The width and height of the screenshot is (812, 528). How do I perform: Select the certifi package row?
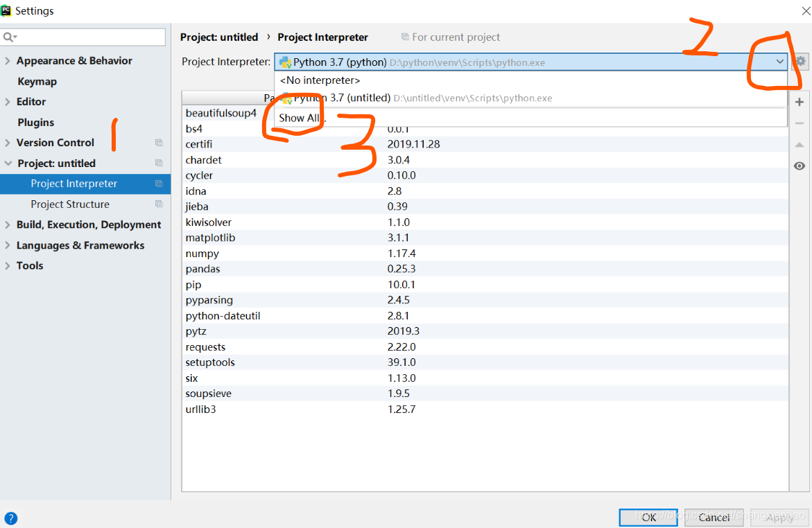click(x=485, y=144)
